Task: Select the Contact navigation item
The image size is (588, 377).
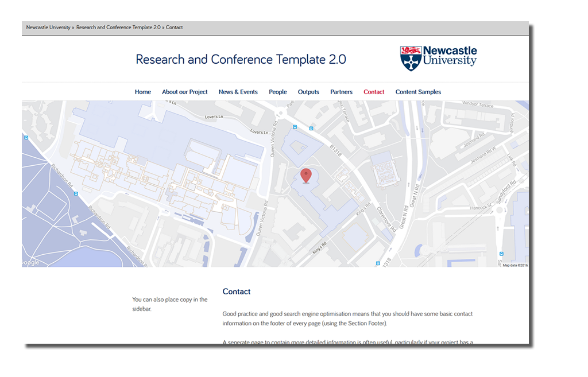Action: pyautogui.click(x=374, y=92)
